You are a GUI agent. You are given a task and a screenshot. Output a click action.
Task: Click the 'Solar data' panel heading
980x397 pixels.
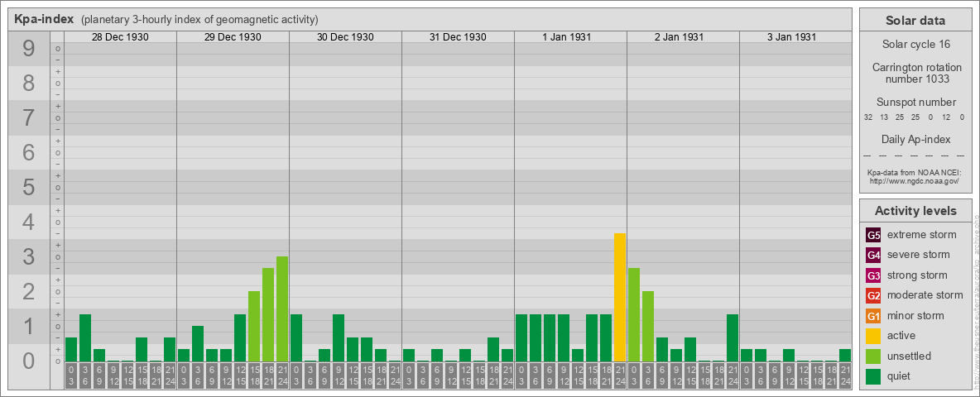[915, 21]
